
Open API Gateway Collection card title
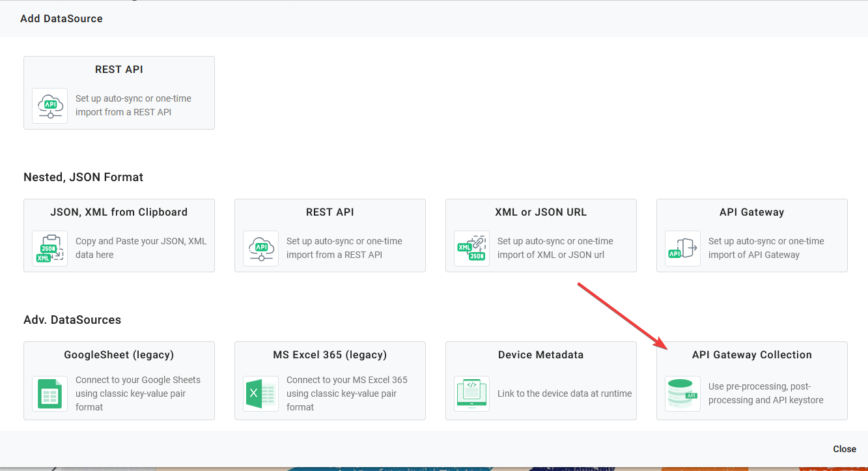(x=752, y=355)
